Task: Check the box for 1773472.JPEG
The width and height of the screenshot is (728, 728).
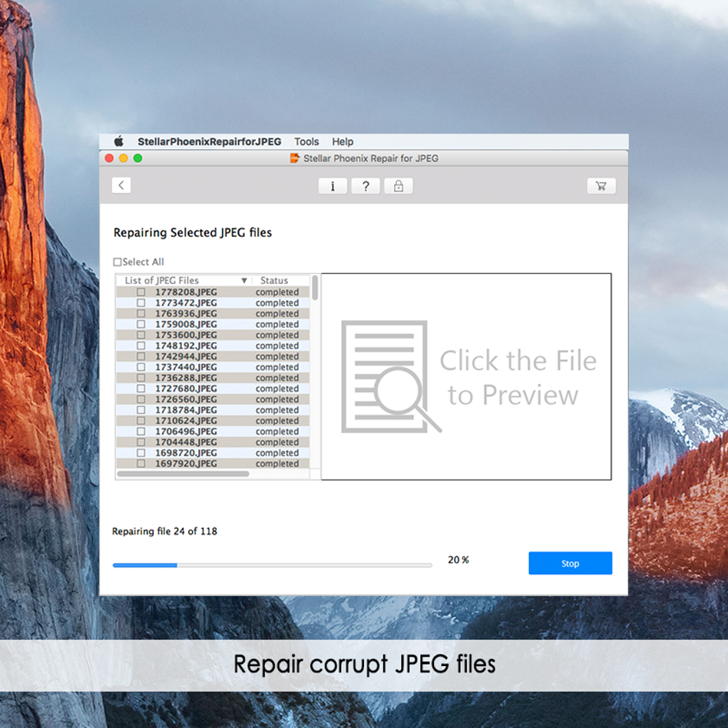Action: click(x=141, y=303)
